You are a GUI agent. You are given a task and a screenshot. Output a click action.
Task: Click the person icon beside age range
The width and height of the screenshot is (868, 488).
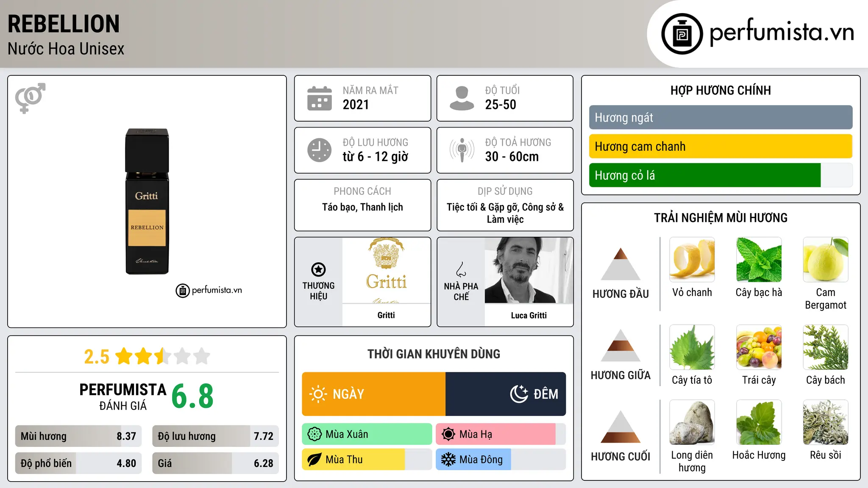coord(462,98)
